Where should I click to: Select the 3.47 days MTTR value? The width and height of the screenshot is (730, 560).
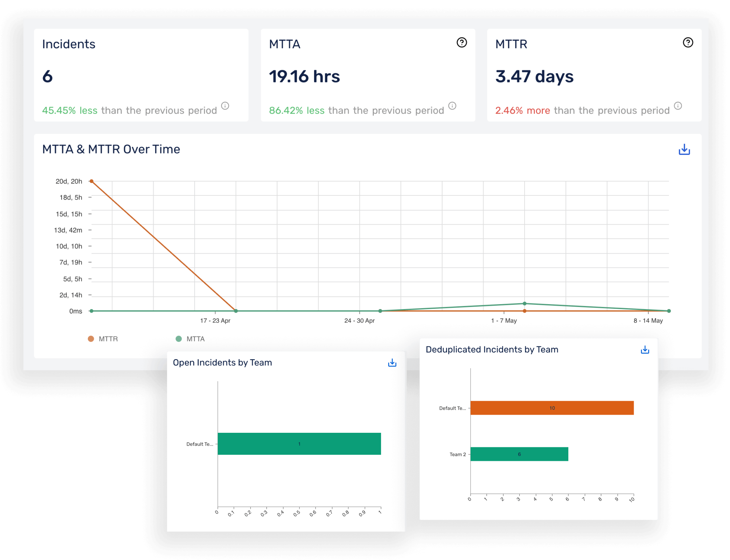534,77
